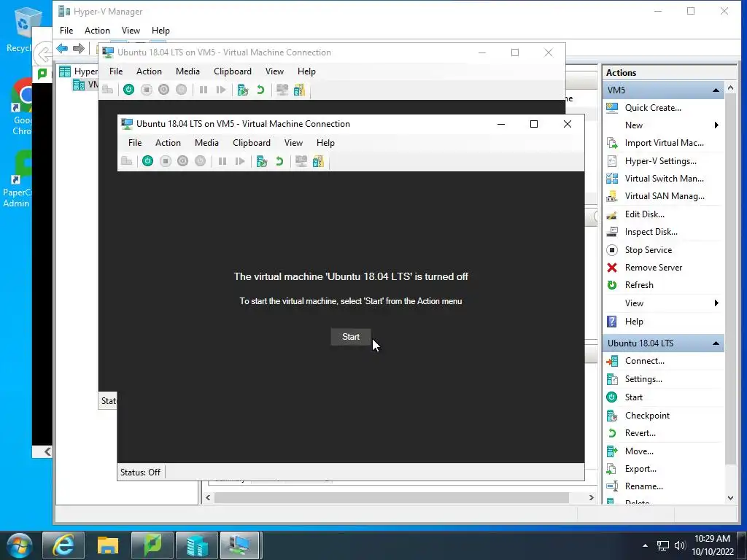
Task: Click the Revert icon in background VM window toolbar
Action: click(x=260, y=90)
